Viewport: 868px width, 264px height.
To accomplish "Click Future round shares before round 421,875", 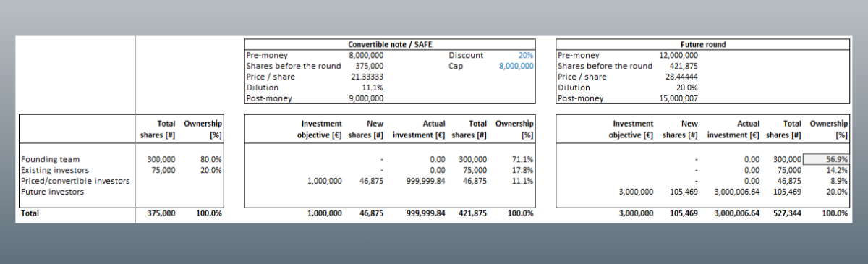I will click(683, 66).
